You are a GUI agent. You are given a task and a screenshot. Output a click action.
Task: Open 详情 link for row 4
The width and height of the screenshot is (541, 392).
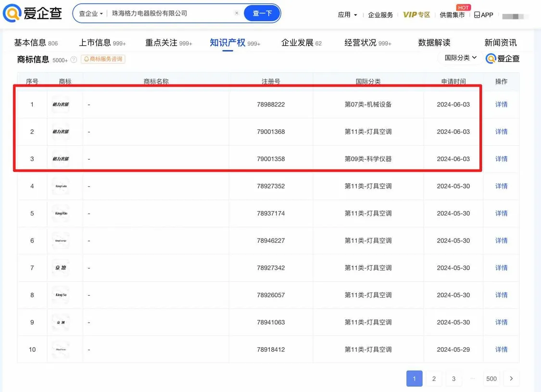click(x=501, y=186)
